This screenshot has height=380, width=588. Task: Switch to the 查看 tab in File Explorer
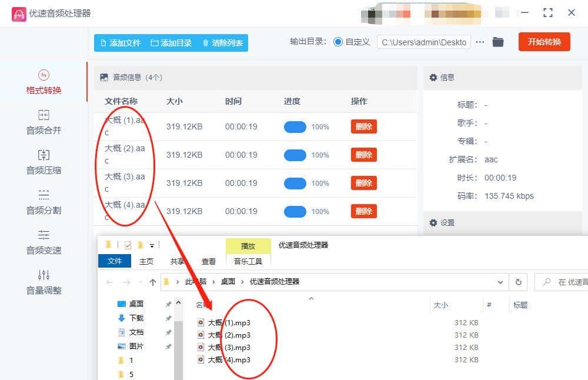(x=209, y=261)
